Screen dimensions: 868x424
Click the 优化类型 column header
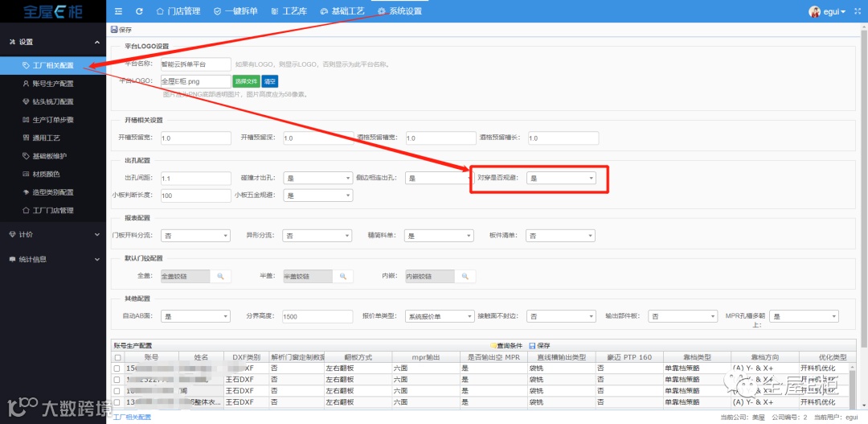(833, 357)
